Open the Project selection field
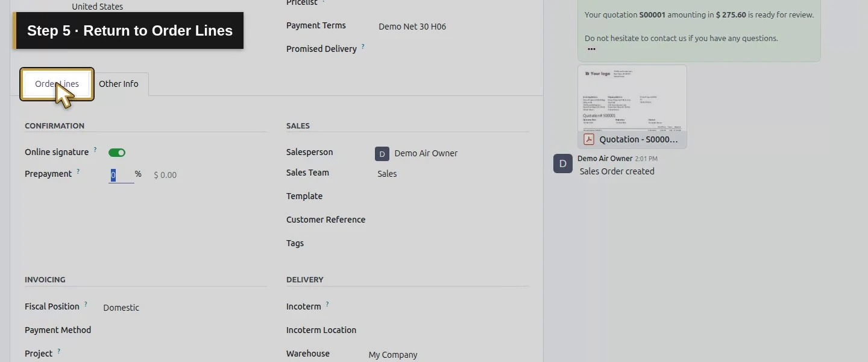The height and width of the screenshot is (362, 868). click(184, 354)
